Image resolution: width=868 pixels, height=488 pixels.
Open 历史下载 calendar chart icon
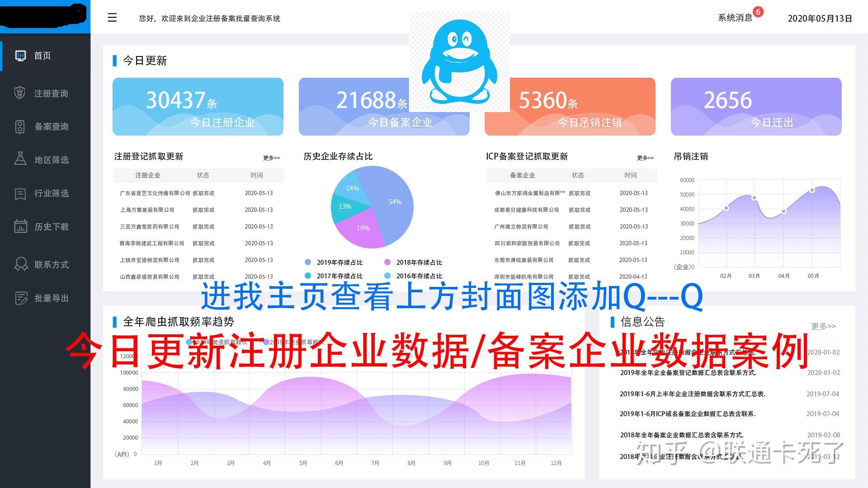[20, 226]
